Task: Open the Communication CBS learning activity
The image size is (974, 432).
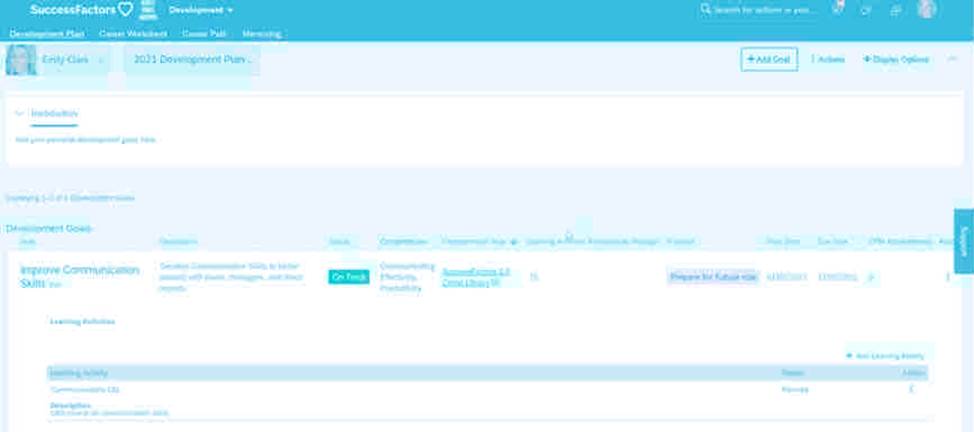Action: coord(84,390)
